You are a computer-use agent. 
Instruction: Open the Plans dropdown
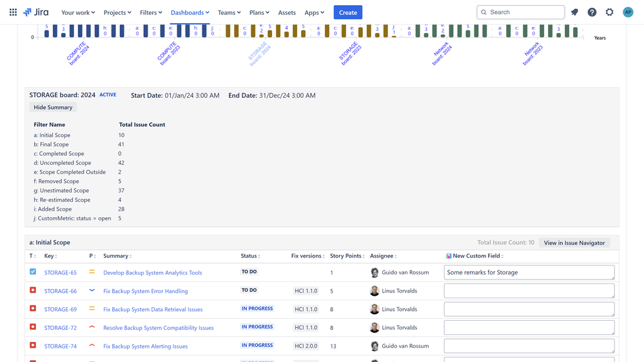[x=259, y=13]
